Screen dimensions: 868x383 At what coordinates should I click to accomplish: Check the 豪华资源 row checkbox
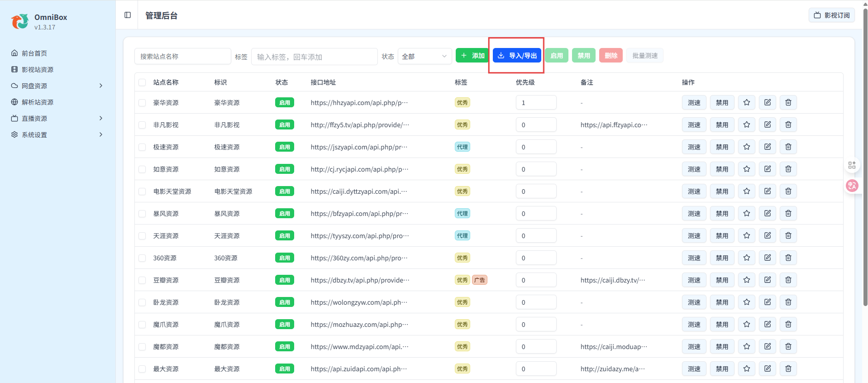(x=142, y=103)
